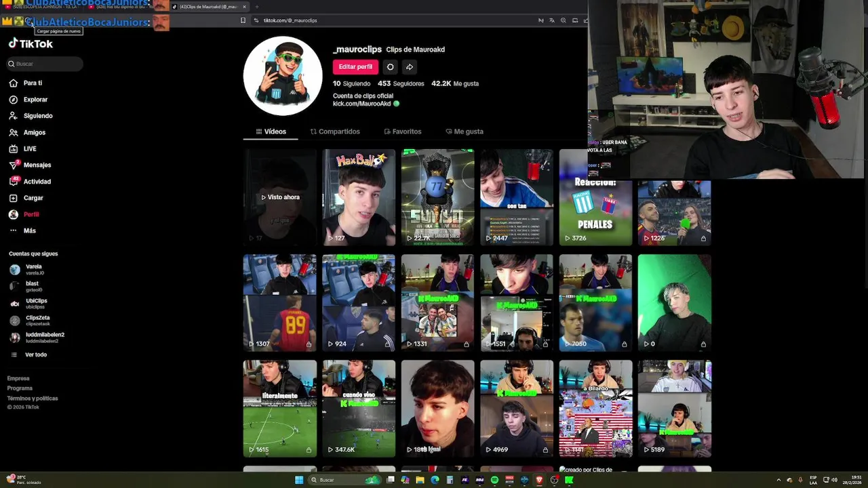
Task: Open the video with 1307 views
Action: pyautogui.click(x=280, y=303)
